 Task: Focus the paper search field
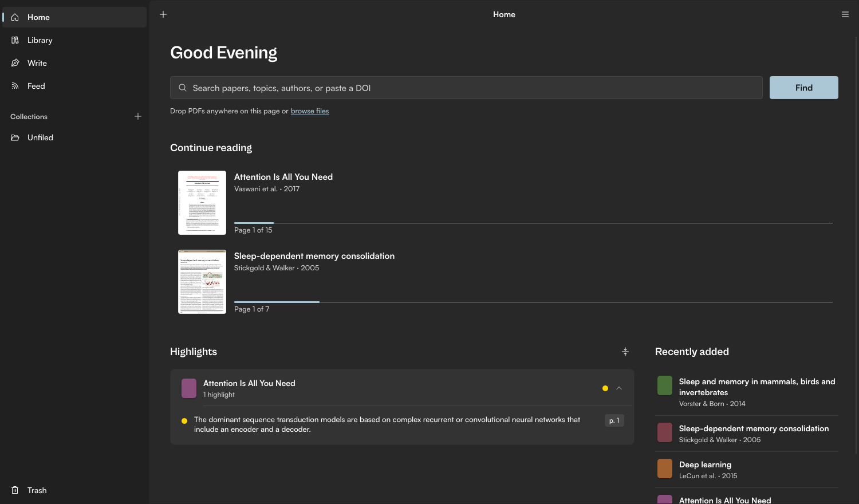pos(466,88)
